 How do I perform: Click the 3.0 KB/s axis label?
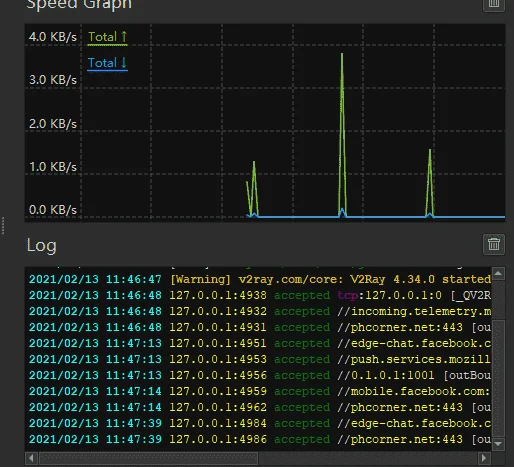[x=53, y=80]
